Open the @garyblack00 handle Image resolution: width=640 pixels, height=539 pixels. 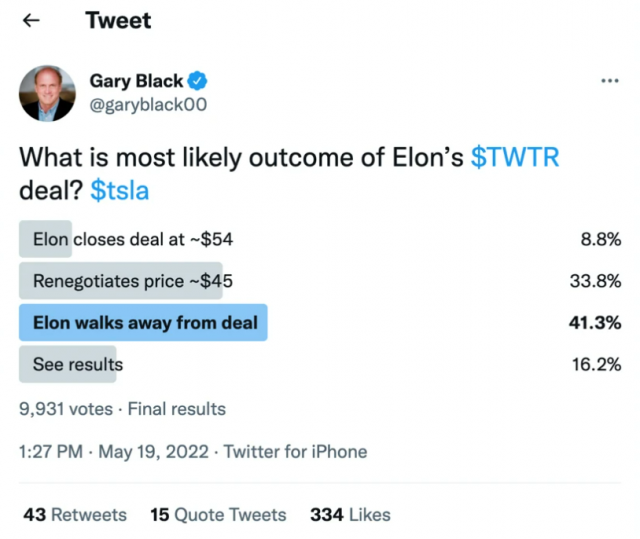coord(148,105)
